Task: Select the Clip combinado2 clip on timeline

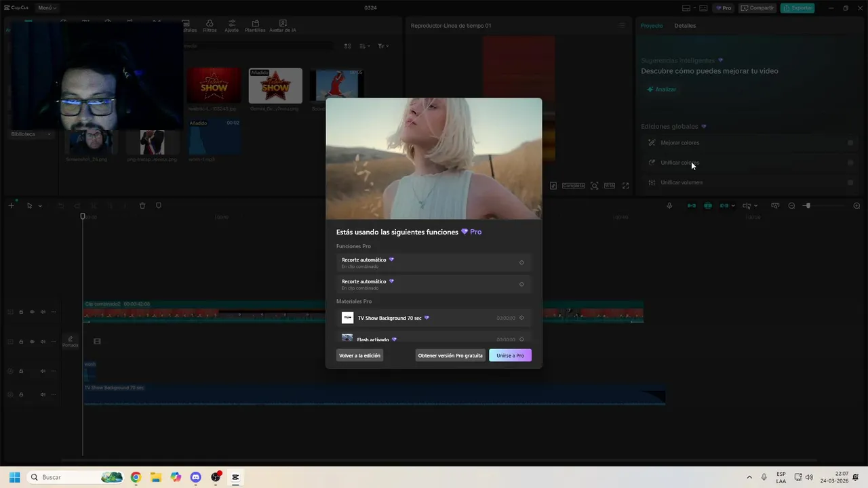Action: [x=363, y=312]
